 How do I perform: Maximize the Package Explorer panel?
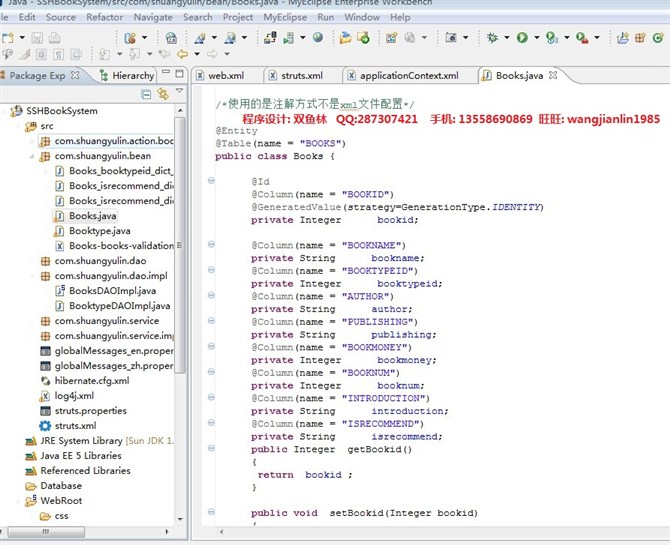(179, 74)
